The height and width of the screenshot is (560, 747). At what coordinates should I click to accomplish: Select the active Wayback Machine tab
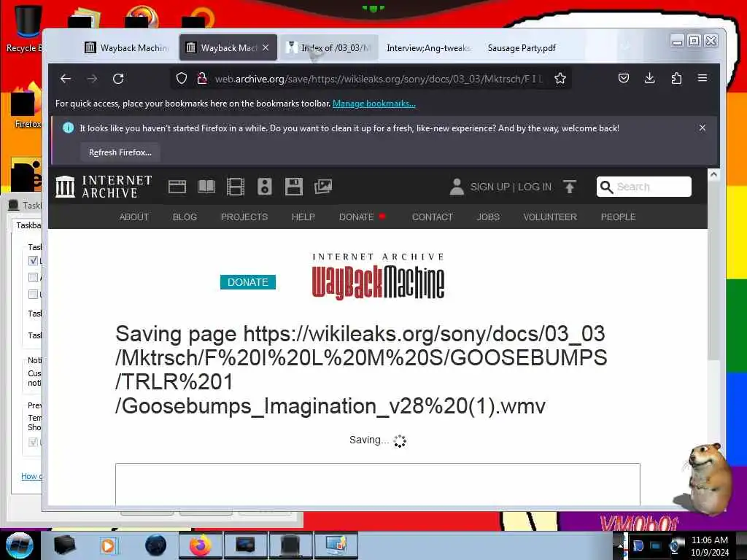pyautogui.click(x=222, y=47)
